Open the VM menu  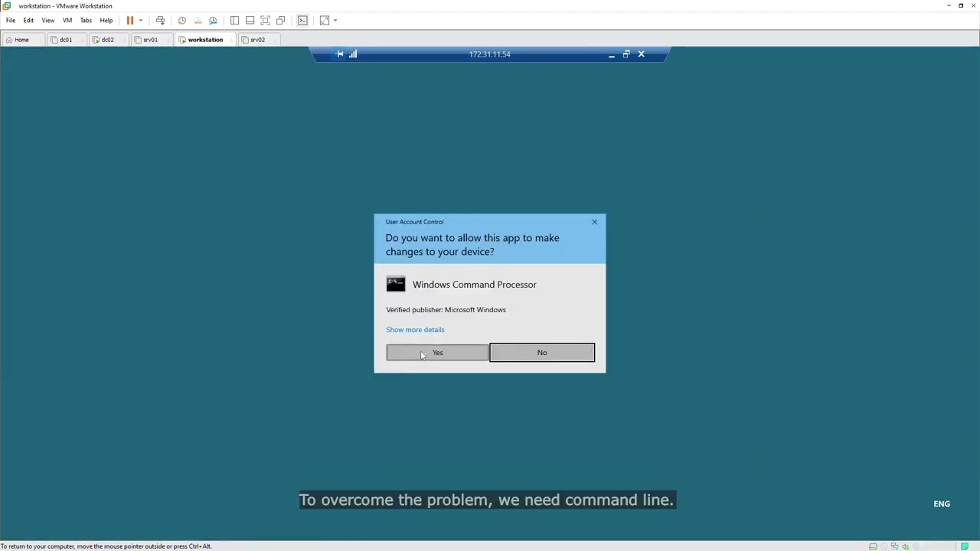click(67, 21)
